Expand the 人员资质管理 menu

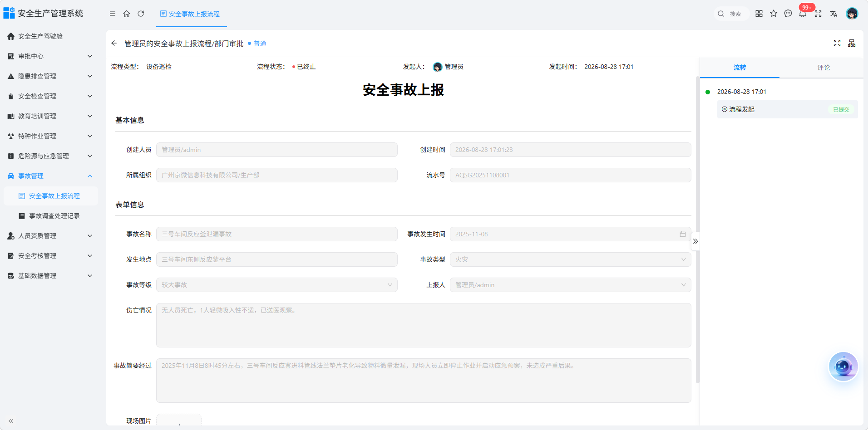[x=50, y=236]
